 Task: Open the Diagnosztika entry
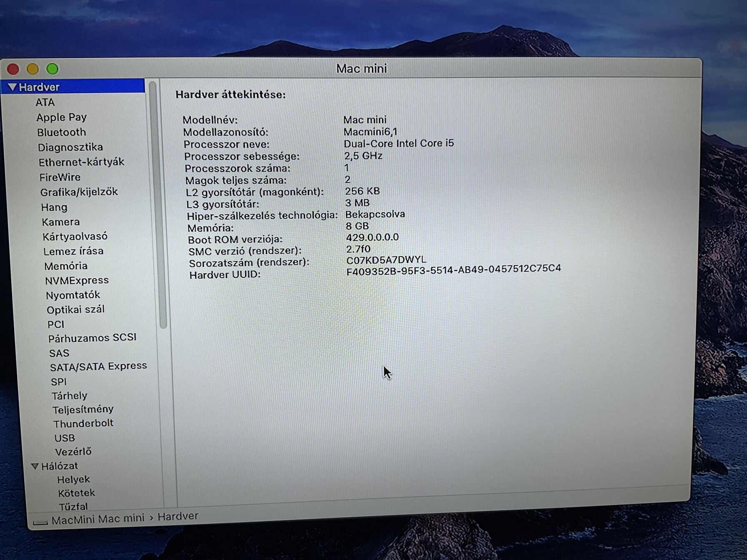pyautogui.click(x=70, y=147)
